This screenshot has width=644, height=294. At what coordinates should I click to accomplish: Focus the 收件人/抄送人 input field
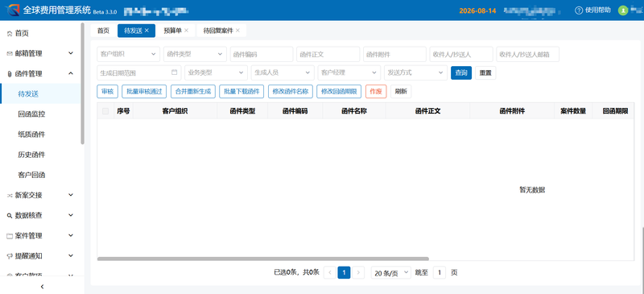pyautogui.click(x=461, y=54)
